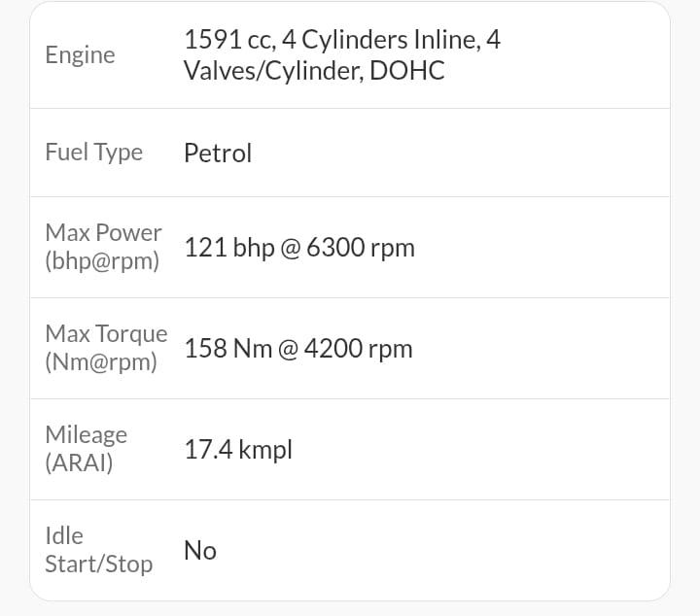Click the Engine label
Screen dimensions: 700x616
(x=80, y=54)
